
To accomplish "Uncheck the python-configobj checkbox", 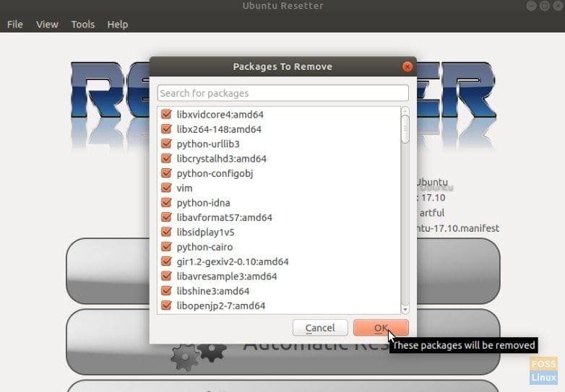I will pyautogui.click(x=166, y=173).
